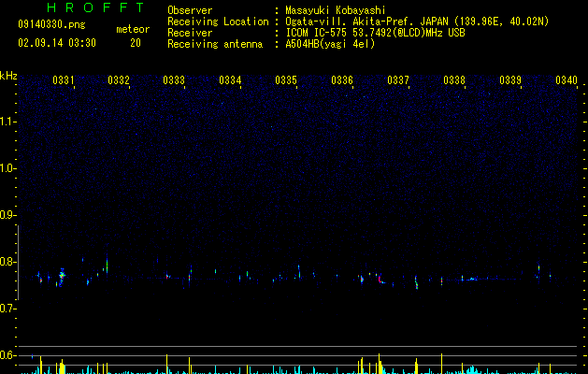
Task: Click receiver text ICOM IC-575 53.7492 MHz
Action: pos(375,33)
